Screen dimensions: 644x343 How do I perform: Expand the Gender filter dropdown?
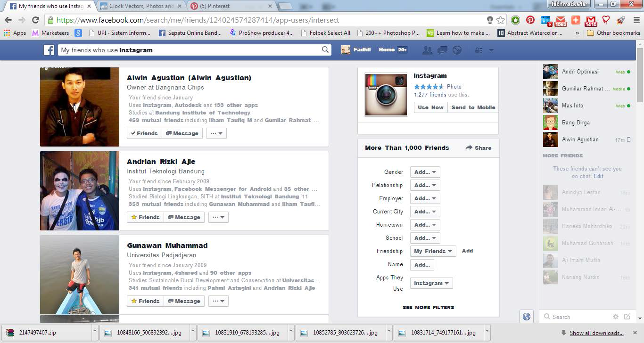(x=425, y=172)
